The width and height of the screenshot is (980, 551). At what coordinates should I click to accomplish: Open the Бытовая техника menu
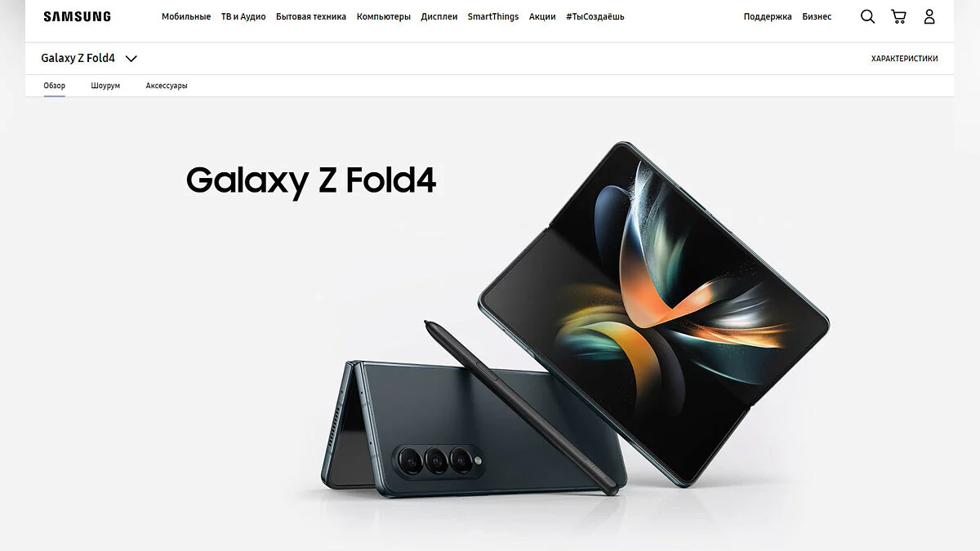tap(311, 16)
